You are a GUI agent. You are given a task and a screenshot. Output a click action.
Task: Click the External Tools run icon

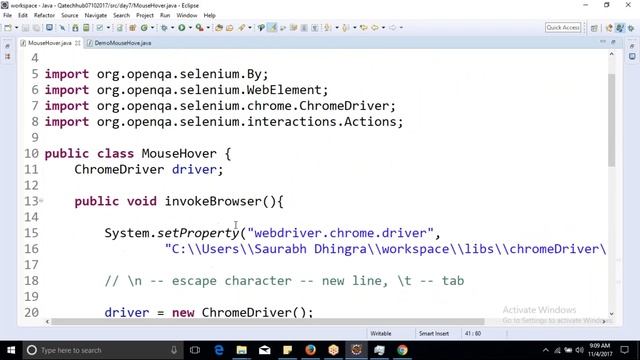[200, 28]
